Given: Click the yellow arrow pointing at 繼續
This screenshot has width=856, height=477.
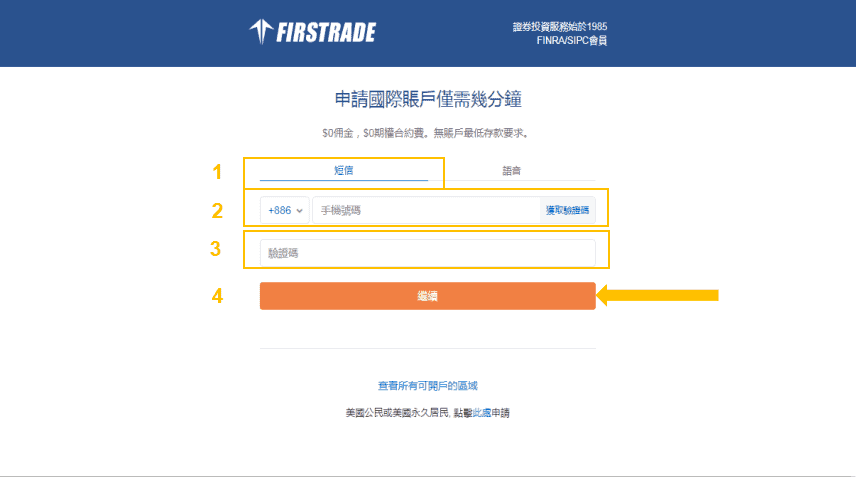Looking at the screenshot, I should 657,295.
